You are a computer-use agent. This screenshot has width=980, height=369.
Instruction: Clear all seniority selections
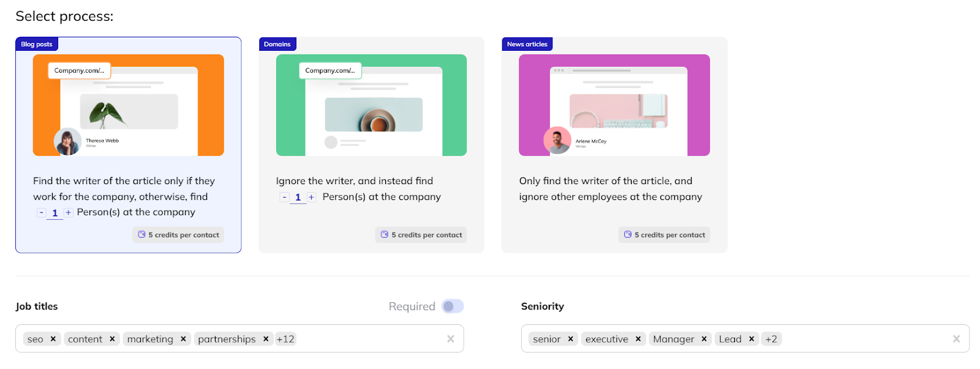956,339
